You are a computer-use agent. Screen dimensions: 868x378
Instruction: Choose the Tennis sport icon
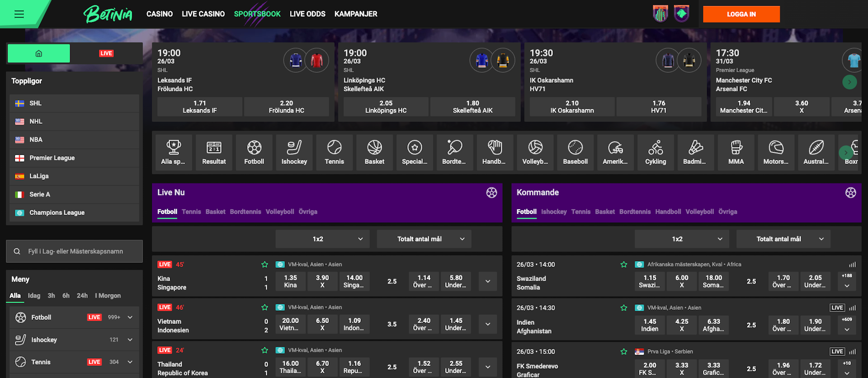coord(335,152)
